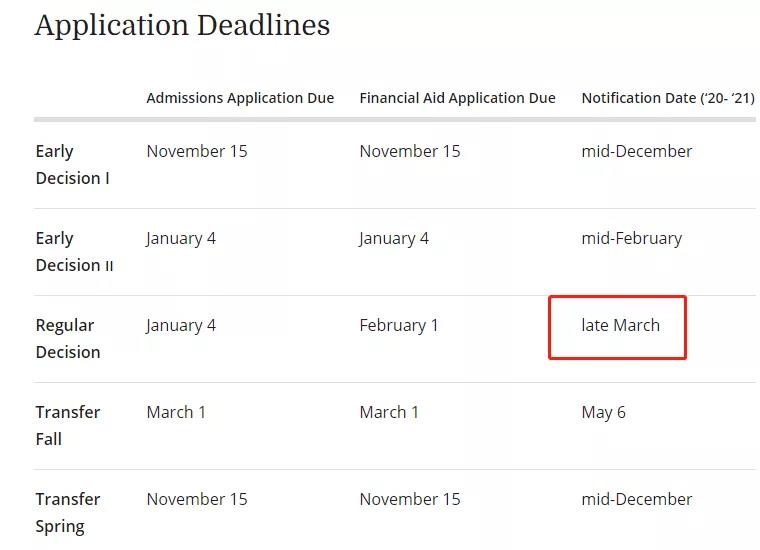
Task: Select the May 6 notification date
Action: click(603, 412)
